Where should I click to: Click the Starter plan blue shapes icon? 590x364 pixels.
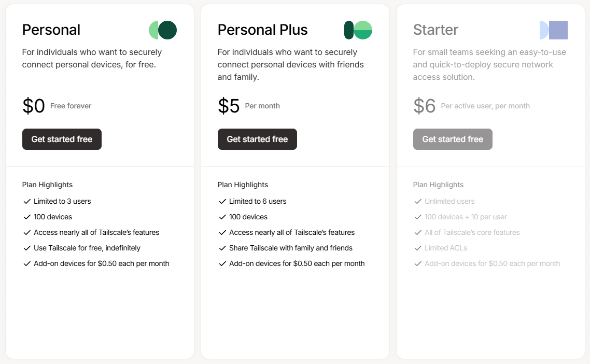click(x=554, y=30)
